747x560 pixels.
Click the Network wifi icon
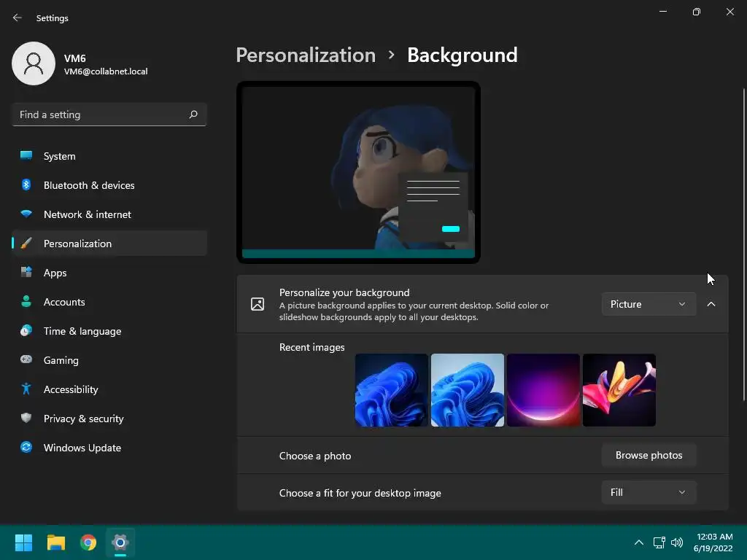point(26,214)
